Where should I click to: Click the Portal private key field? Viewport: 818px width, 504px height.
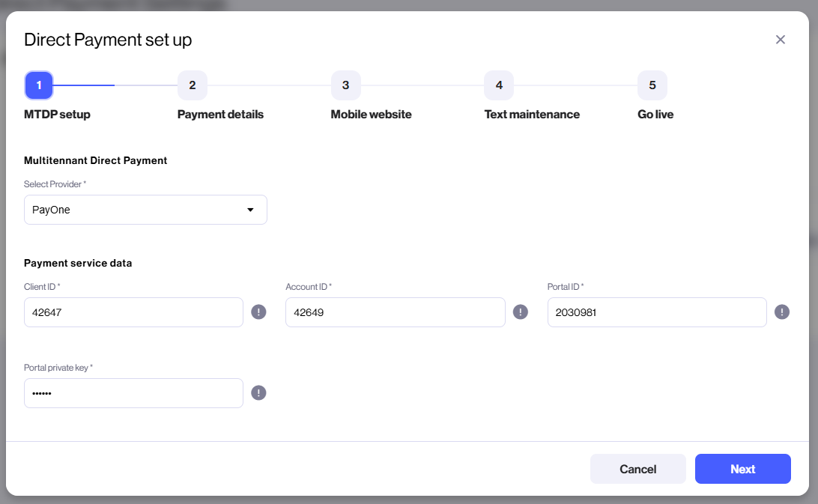pyautogui.click(x=133, y=393)
